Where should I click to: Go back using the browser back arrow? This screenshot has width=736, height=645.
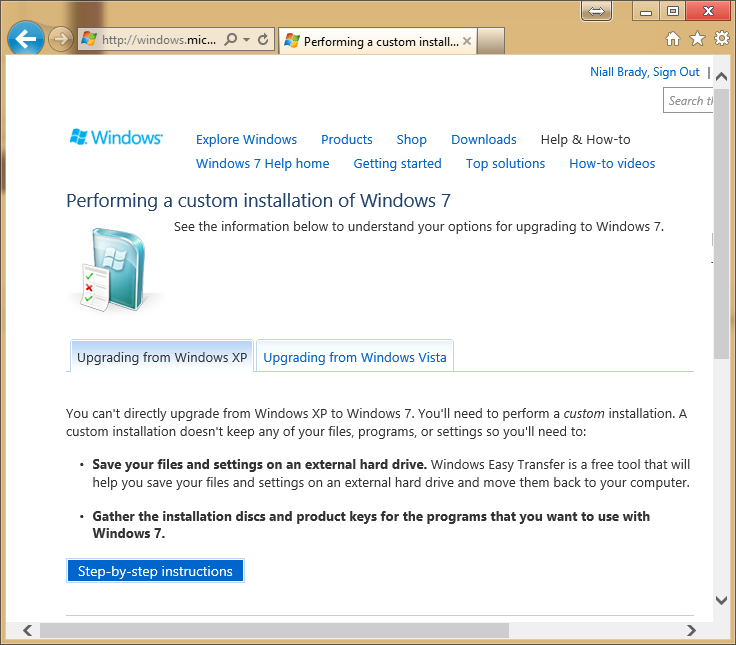click(x=25, y=38)
